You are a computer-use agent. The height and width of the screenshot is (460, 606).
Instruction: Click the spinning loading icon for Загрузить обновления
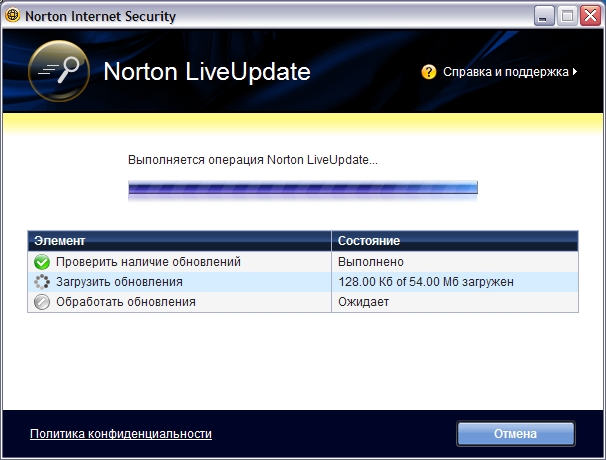click(x=42, y=282)
